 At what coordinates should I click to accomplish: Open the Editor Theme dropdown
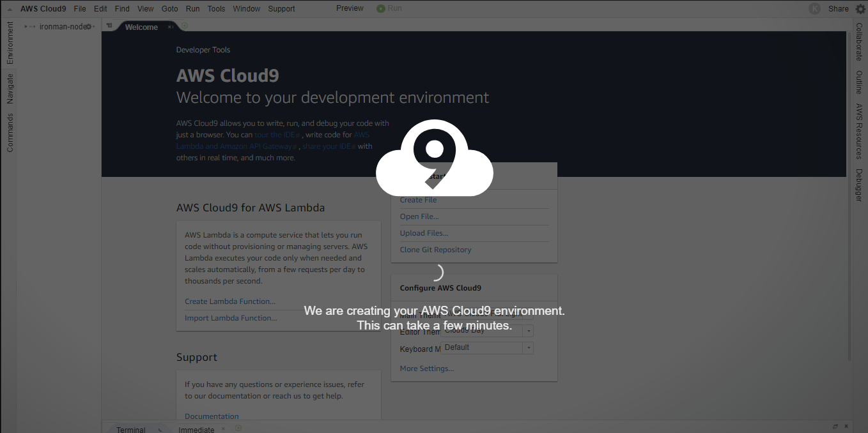point(527,331)
